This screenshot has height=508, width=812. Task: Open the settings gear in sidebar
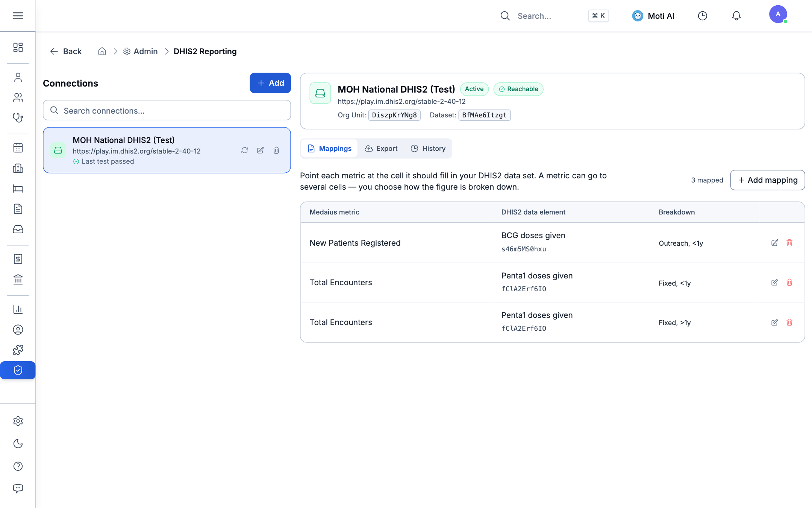click(x=18, y=421)
